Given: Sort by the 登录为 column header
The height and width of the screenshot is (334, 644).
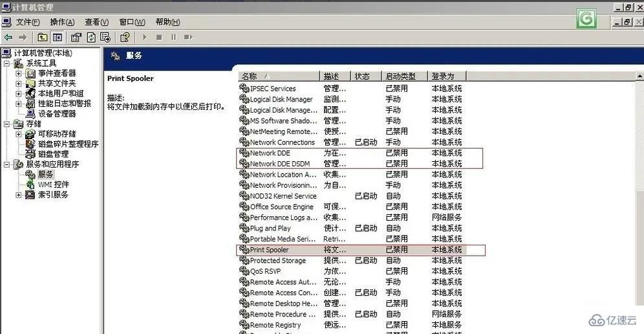Looking at the screenshot, I should tap(447, 76).
